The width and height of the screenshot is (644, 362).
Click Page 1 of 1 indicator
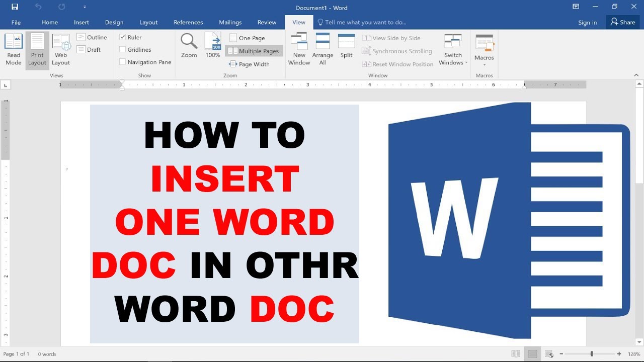(17, 354)
